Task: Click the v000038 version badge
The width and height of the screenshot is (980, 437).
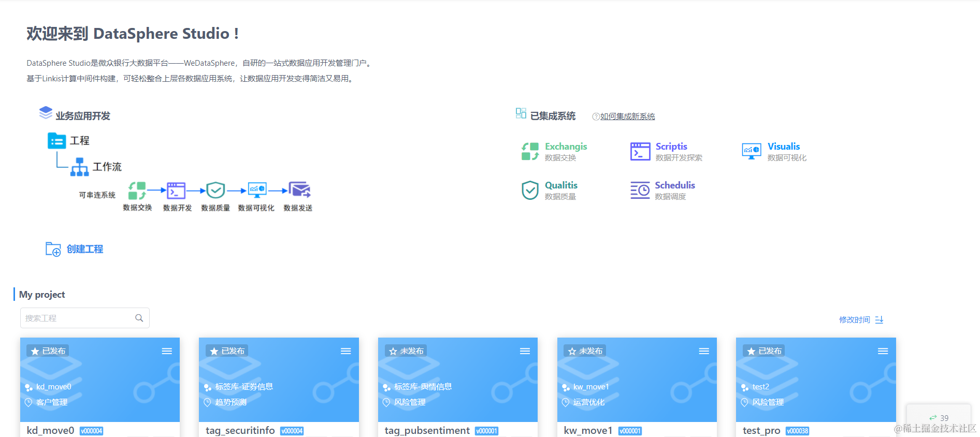Action: point(797,431)
